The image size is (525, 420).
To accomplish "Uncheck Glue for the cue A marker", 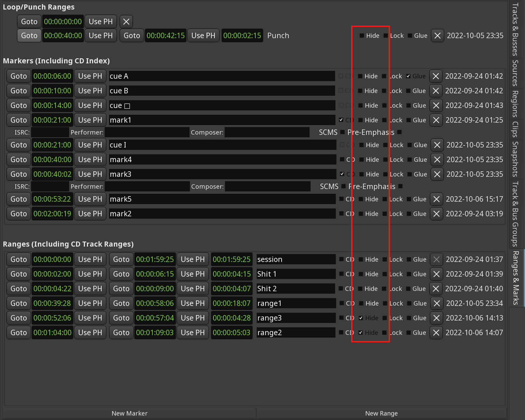I will point(408,76).
